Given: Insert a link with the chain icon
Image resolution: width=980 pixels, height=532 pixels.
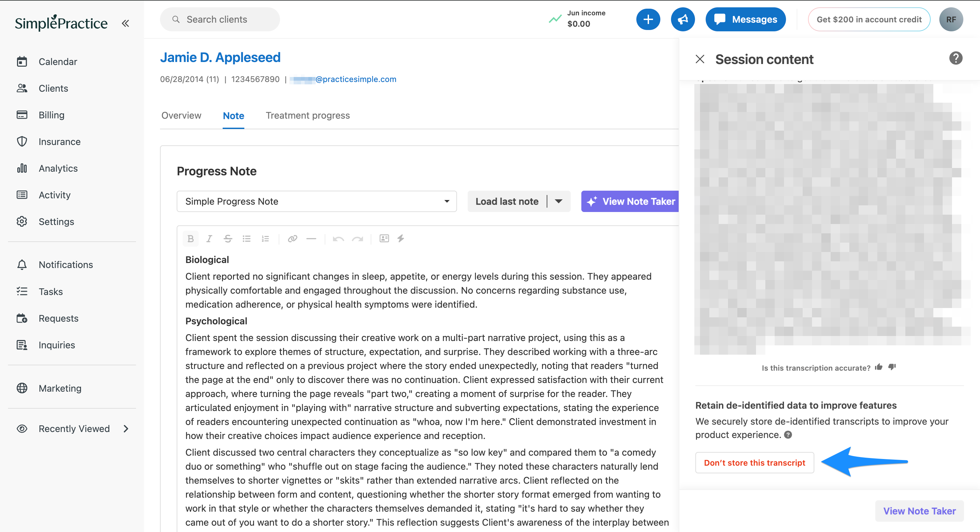Looking at the screenshot, I should point(293,239).
